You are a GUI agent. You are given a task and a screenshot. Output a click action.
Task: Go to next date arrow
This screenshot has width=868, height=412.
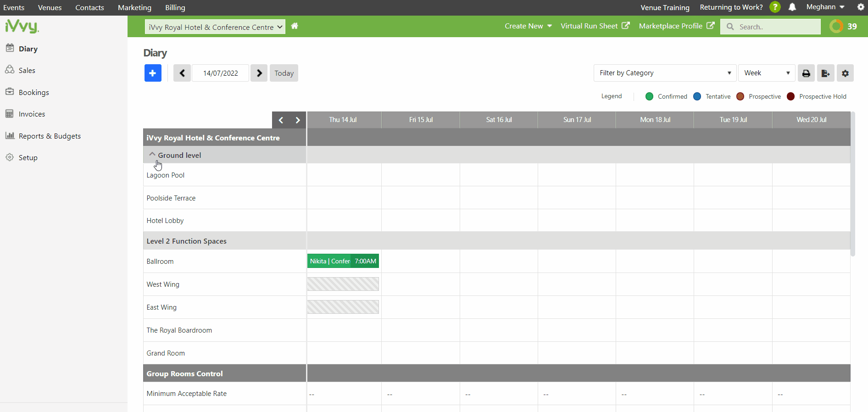[x=259, y=73]
